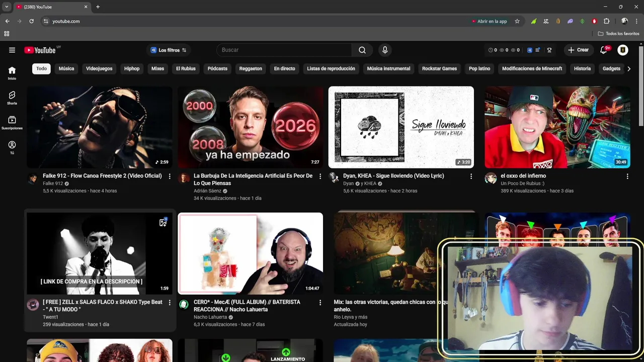Click the blue IQ icon near Crear

pos(530,50)
